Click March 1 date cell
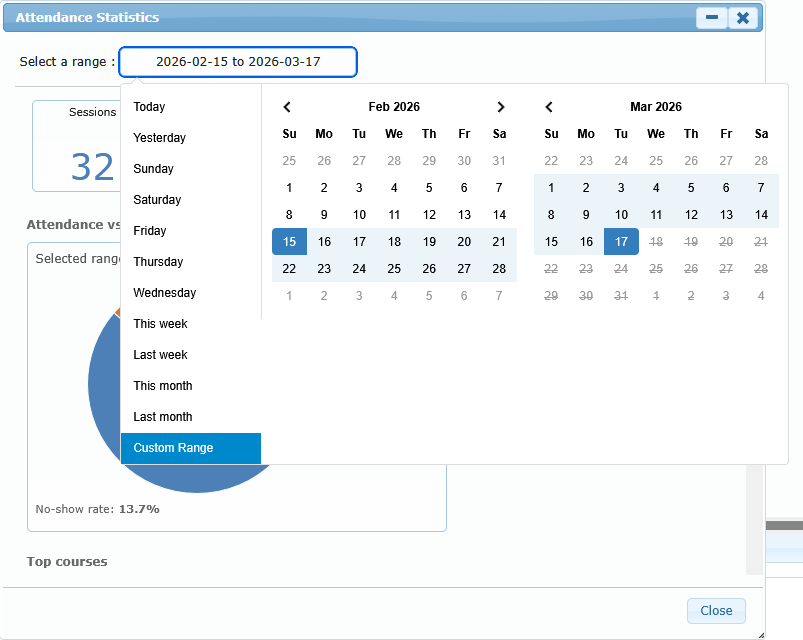 (x=551, y=188)
